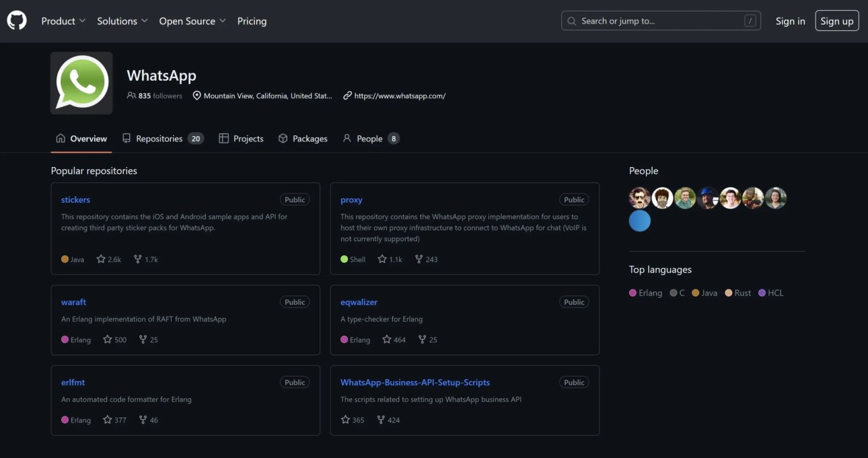
Task: Expand the Solutions dropdown menu
Action: coord(122,21)
